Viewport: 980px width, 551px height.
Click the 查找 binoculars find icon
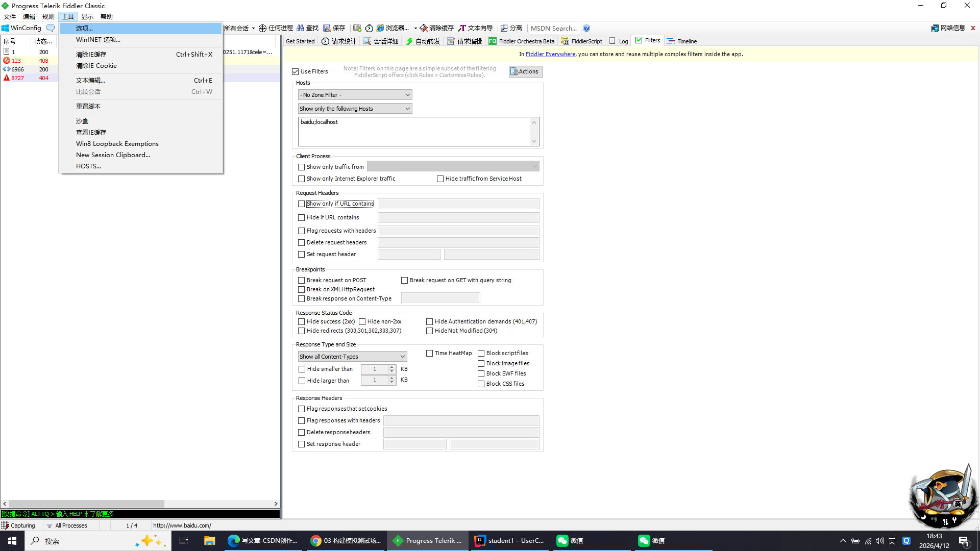coord(301,28)
